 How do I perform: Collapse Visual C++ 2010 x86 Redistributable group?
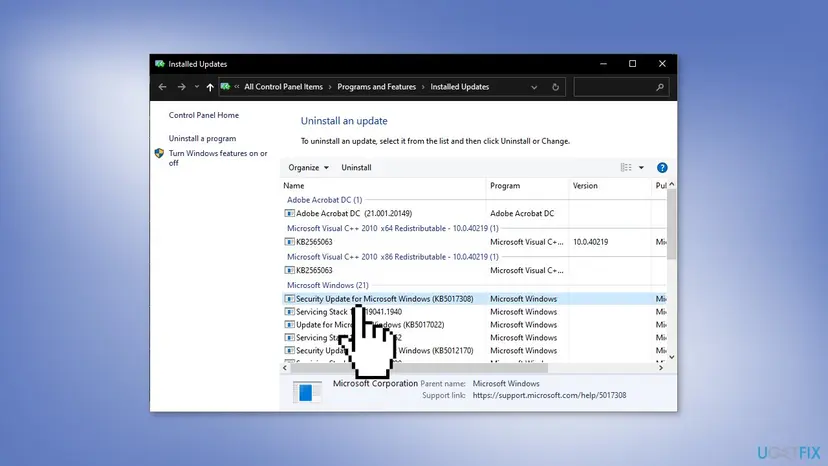[392, 257]
